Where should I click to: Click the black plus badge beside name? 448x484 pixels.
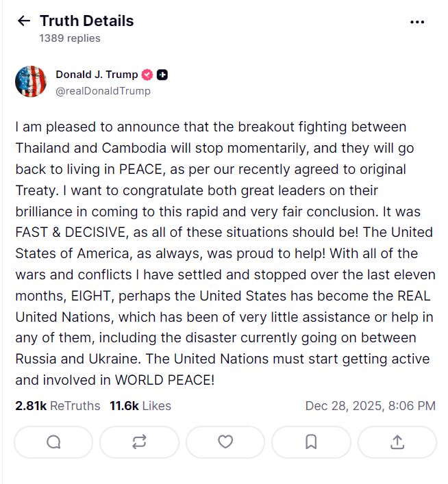(162, 75)
